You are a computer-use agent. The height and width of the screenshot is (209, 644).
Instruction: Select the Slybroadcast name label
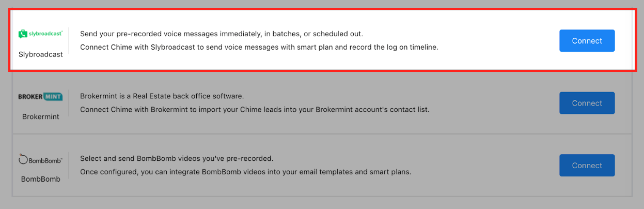(x=41, y=54)
